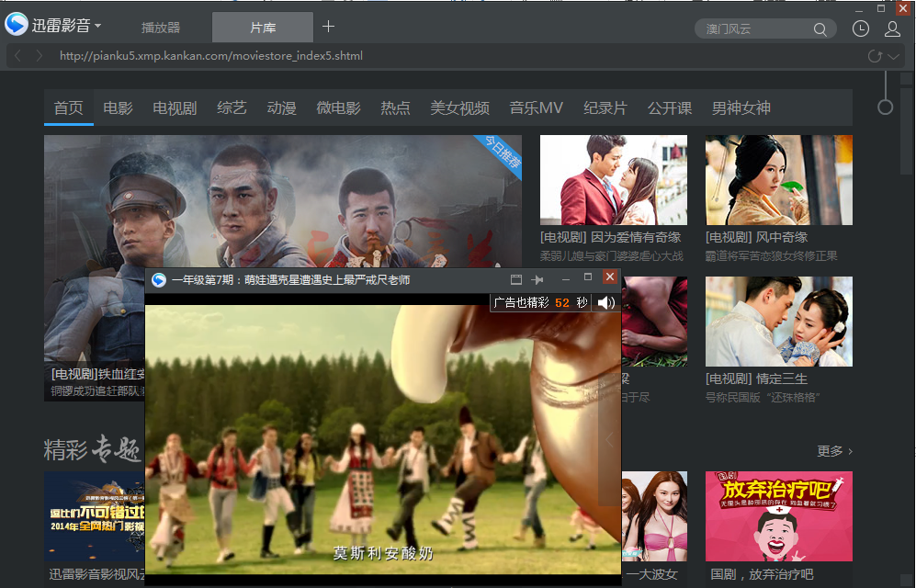The height and width of the screenshot is (588, 916).
Task: Click the main banner with three soldiers
Action: [283, 201]
